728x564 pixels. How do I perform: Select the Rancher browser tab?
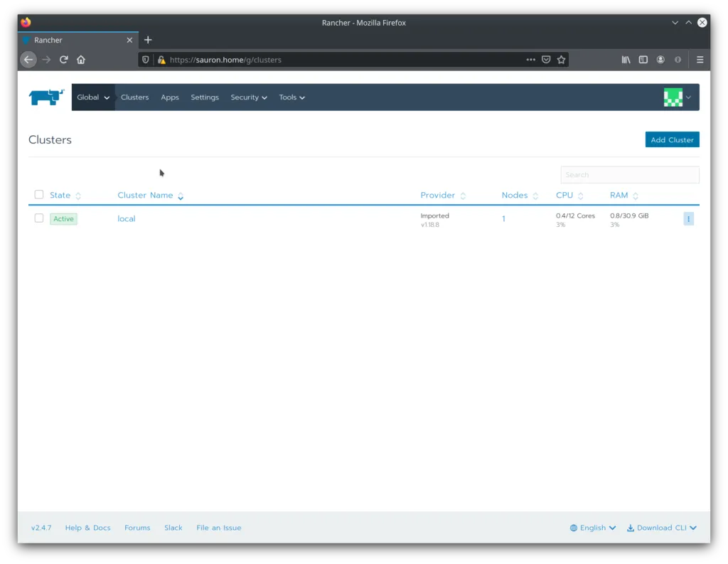[78, 40]
